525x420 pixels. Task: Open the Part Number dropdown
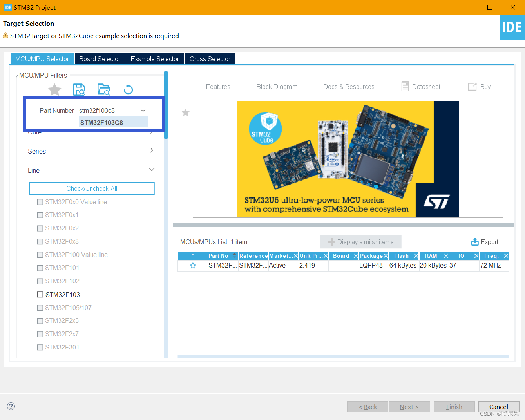tap(143, 110)
